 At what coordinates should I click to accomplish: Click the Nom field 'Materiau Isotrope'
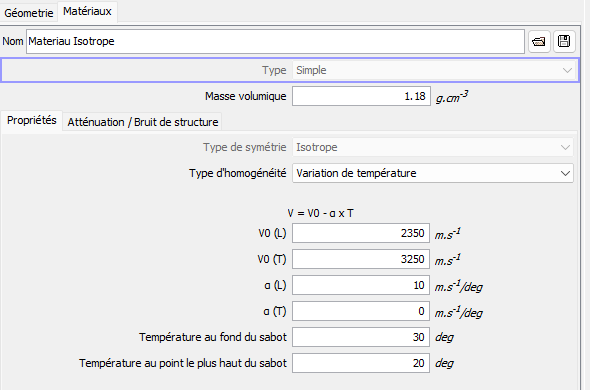coord(275,41)
